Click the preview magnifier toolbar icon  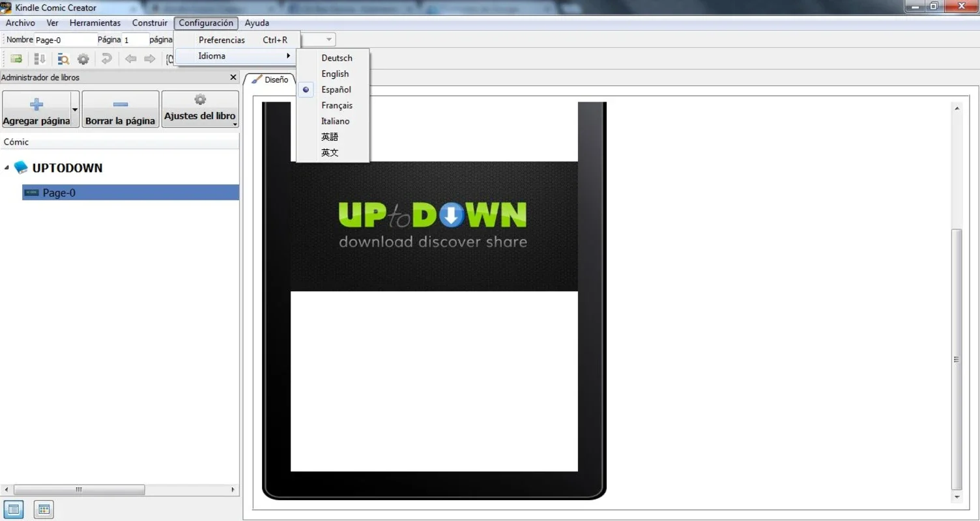63,59
